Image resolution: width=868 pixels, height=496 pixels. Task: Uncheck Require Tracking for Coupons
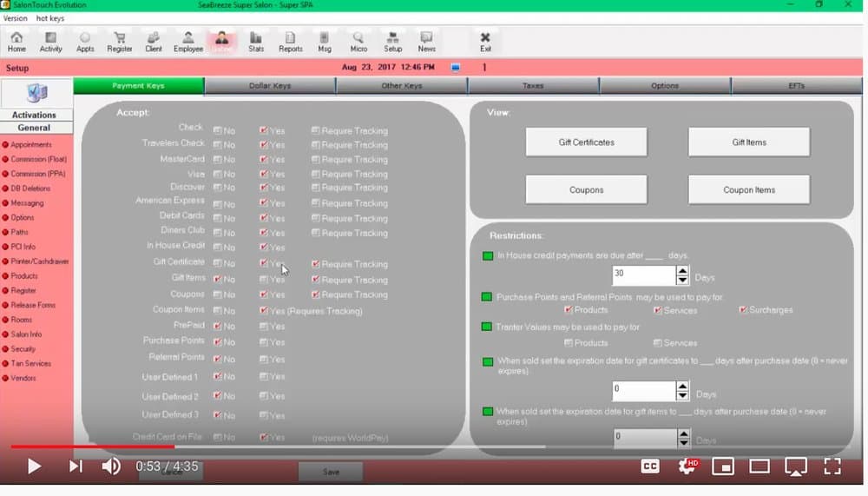tap(315, 294)
